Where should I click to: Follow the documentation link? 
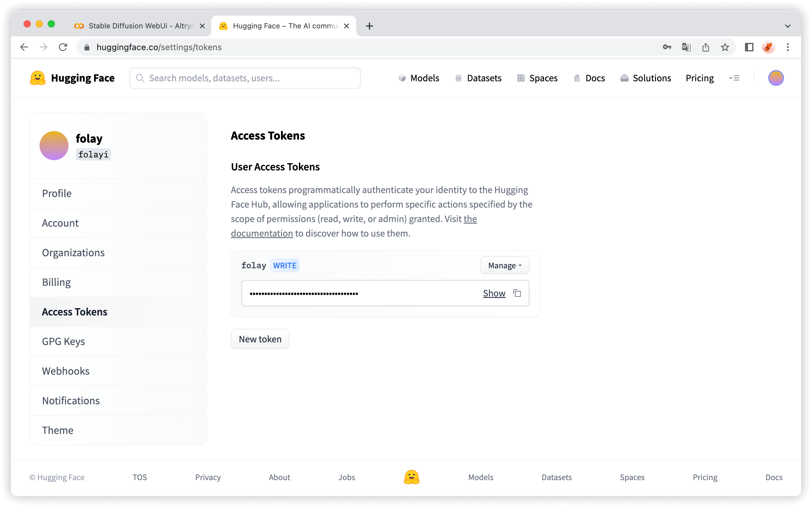262,233
